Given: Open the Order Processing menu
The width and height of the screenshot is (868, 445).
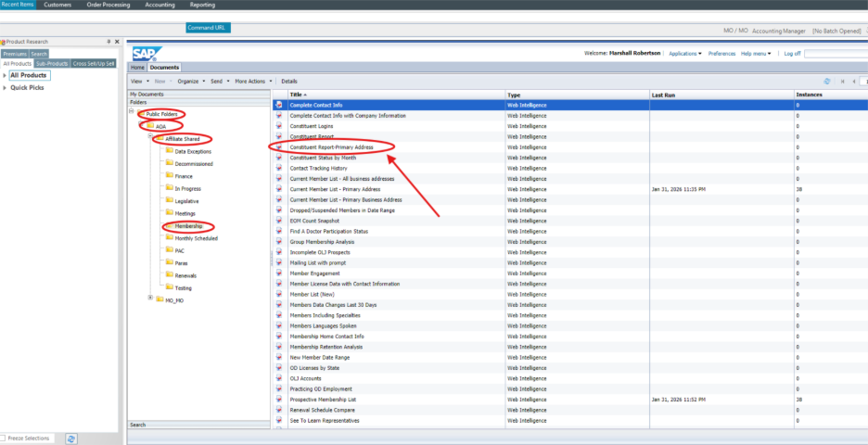Looking at the screenshot, I should [108, 5].
